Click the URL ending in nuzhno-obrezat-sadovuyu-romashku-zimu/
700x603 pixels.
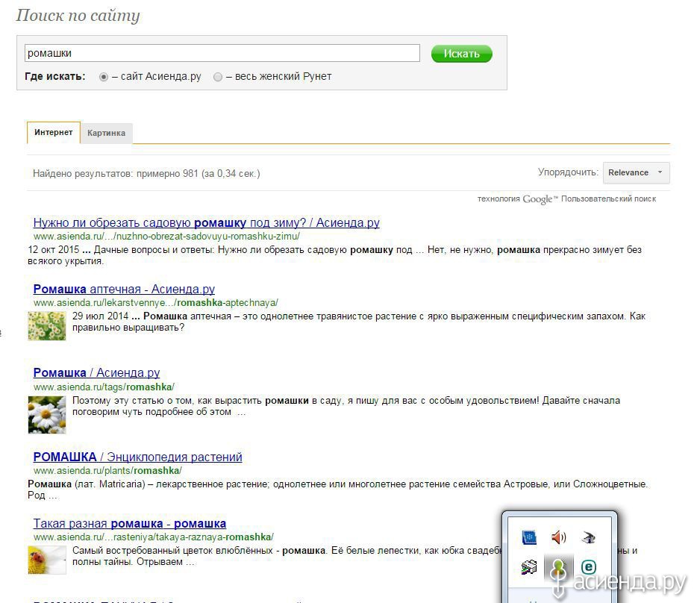click(166, 236)
